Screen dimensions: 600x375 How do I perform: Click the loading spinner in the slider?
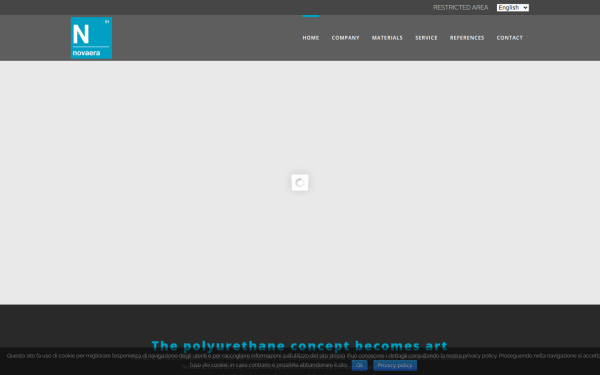tap(300, 183)
